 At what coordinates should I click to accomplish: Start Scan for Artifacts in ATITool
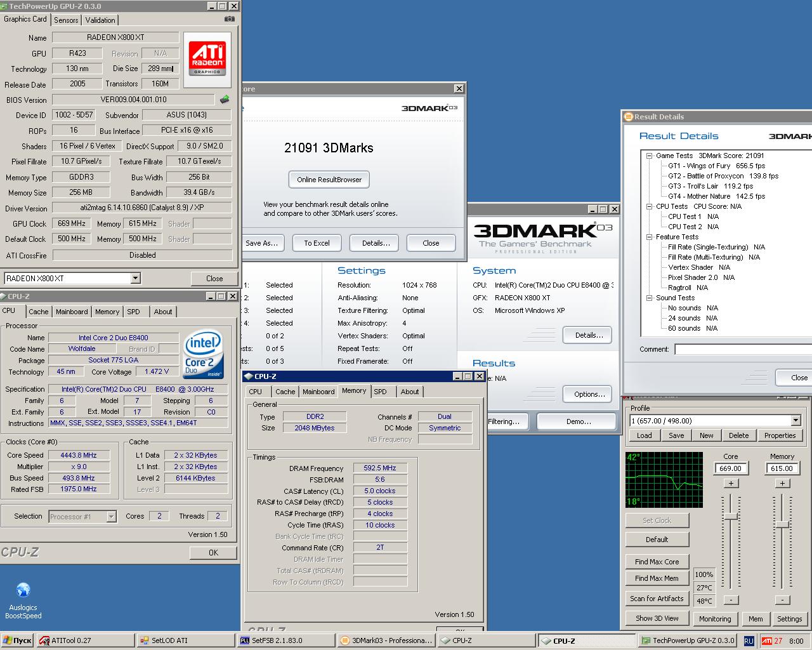coord(657,599)
